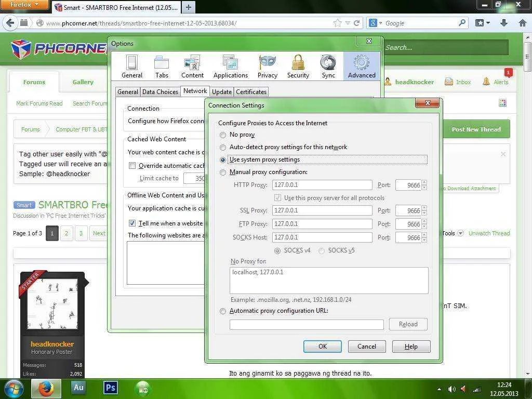The height and width of the screenshot is (399, 532).
Task: Switch to the Network sub-tab
Action: [x=195, y=91]
